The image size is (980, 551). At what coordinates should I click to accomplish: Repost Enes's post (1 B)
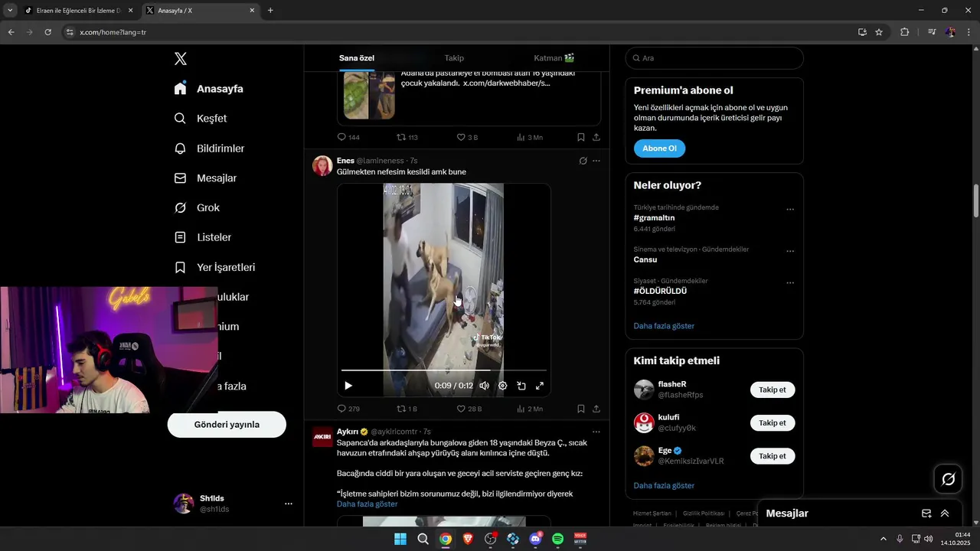[x=407, y=409]
